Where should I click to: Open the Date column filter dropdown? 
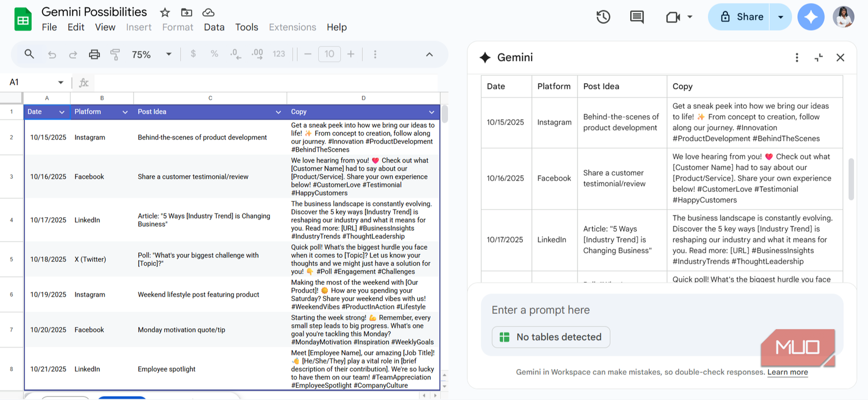pyautogui.click(x=62, y=112)
